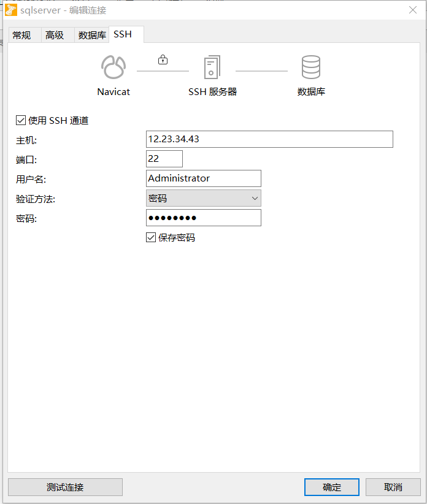The width and height of the screenshot is (427, 504).
Task: Open the 验证方法 dropdown
Action: pos(204,198)
